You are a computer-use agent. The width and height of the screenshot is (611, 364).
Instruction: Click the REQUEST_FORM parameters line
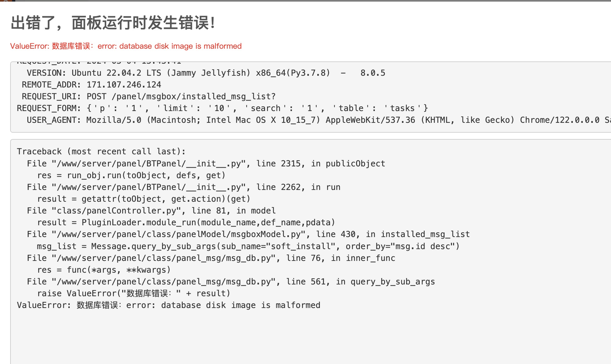(x=222, y=108)
